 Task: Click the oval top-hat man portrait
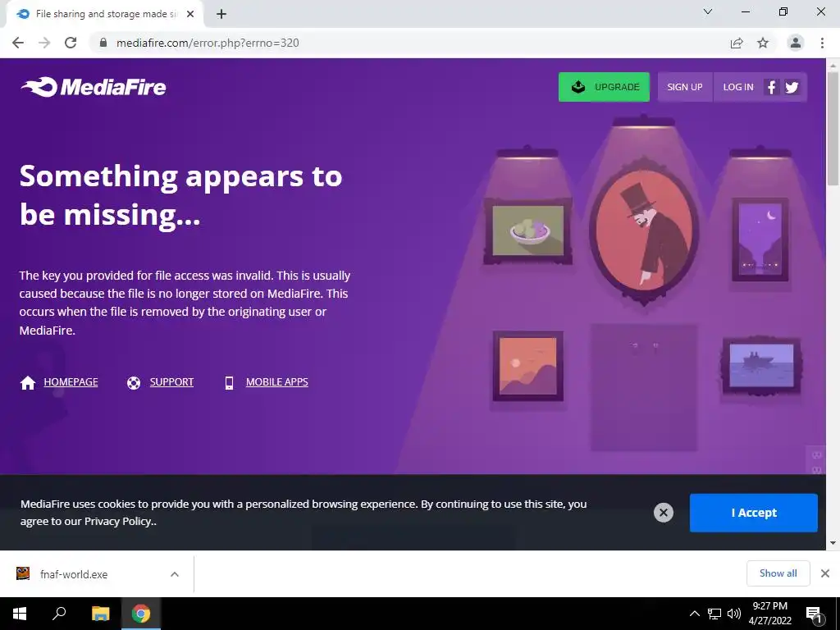643,230
